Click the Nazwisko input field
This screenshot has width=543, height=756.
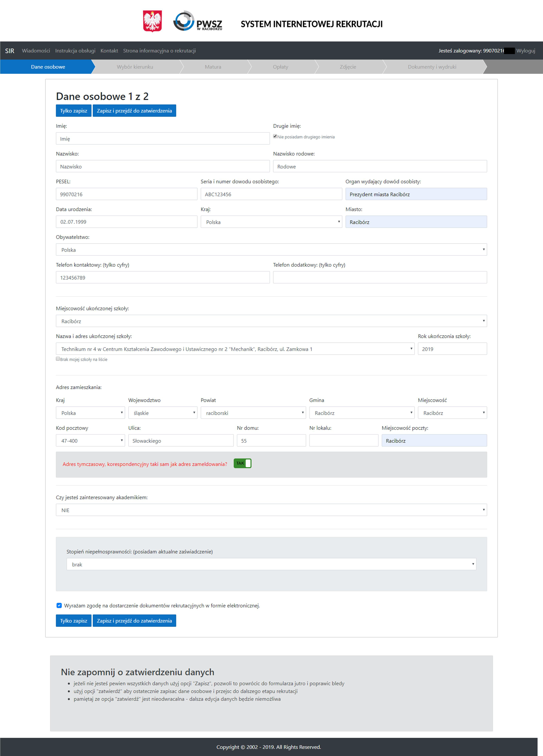tap(163, 166)
